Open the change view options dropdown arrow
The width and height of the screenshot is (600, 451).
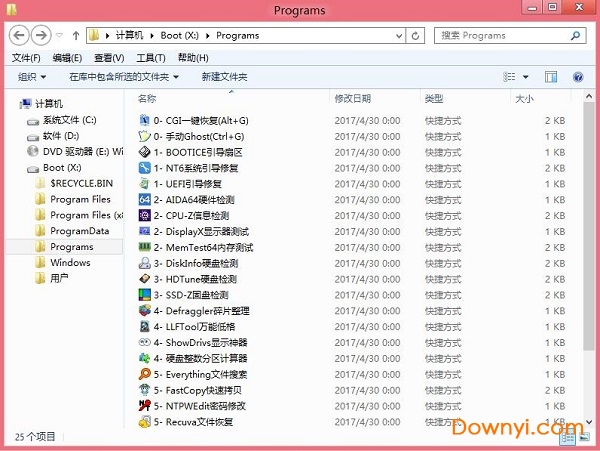(x=526, y=77)
